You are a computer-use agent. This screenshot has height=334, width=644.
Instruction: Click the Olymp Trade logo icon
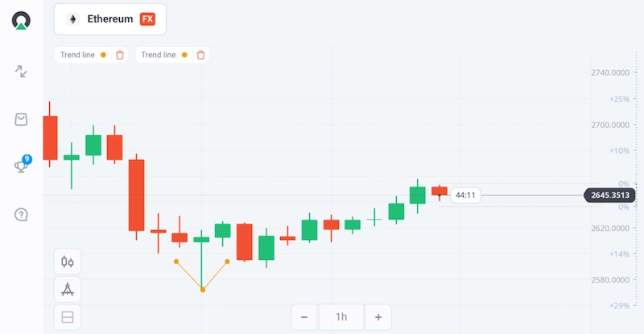[21, 21]
